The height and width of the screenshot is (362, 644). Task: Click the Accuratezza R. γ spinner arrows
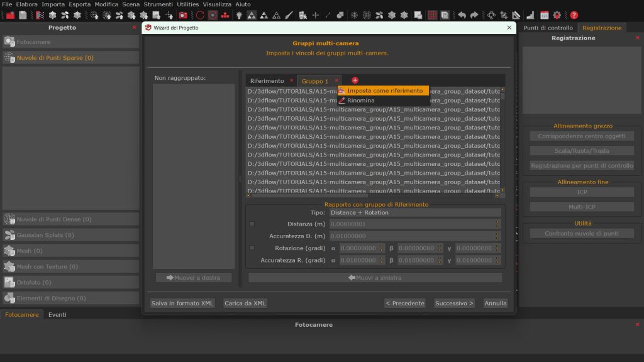click(497, 260)
